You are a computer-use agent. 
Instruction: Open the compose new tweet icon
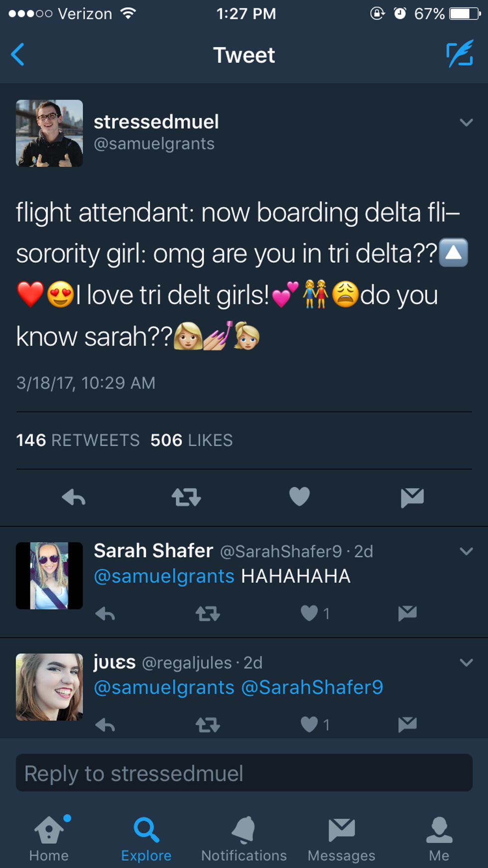(459, 54)
